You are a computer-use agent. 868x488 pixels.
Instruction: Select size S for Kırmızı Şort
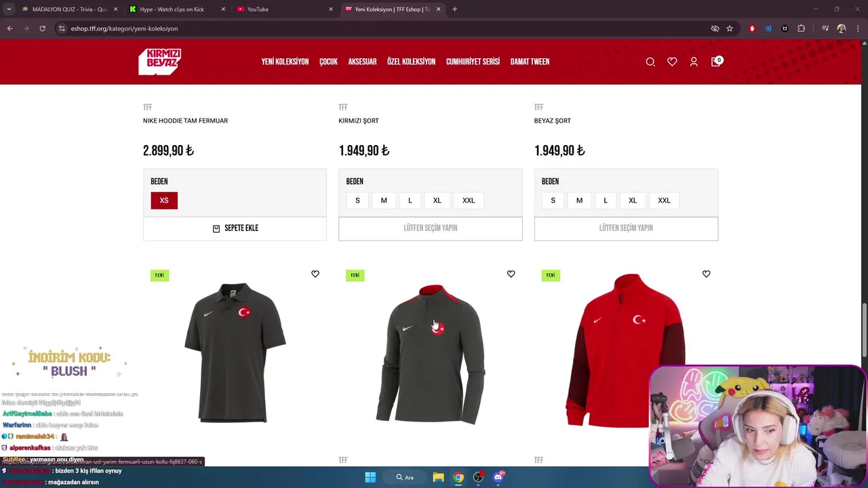pyautogui.click(x=357, y=201)
